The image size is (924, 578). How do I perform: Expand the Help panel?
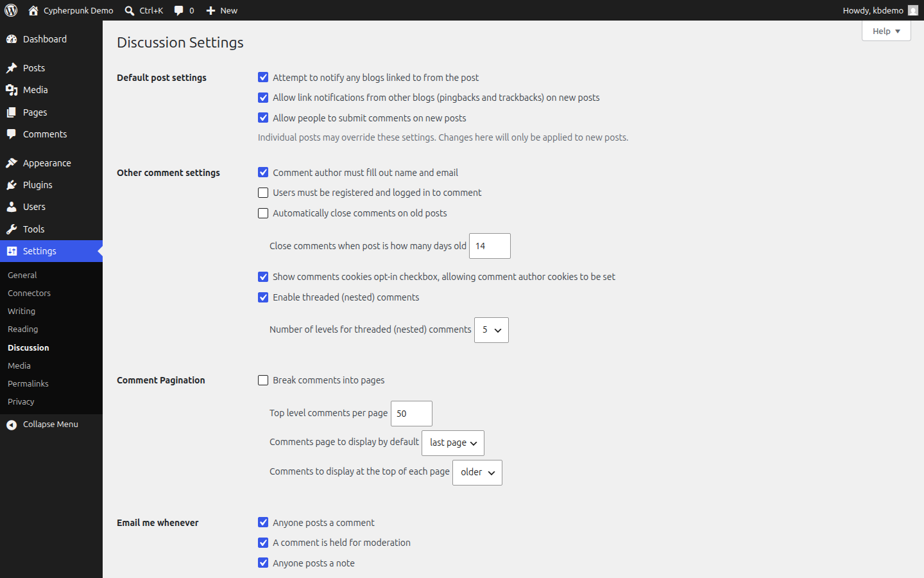click(886, 31)
